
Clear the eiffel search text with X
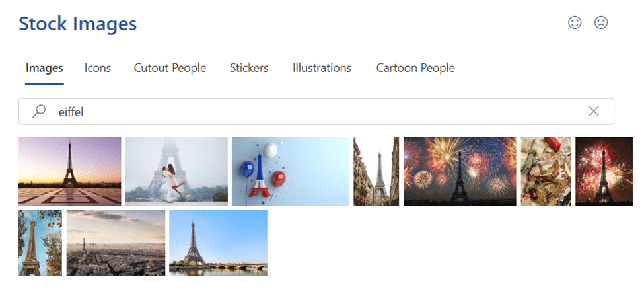pos(594,111)
